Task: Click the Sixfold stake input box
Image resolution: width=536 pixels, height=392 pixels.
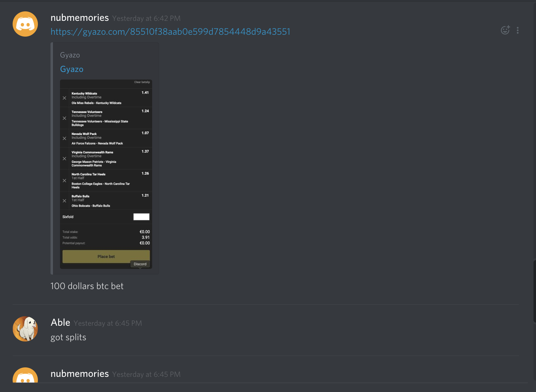Action: (141, 217)
